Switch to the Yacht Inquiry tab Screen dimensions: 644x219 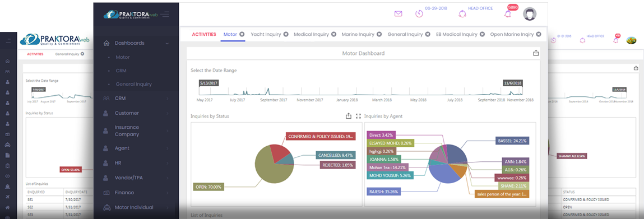266,35
